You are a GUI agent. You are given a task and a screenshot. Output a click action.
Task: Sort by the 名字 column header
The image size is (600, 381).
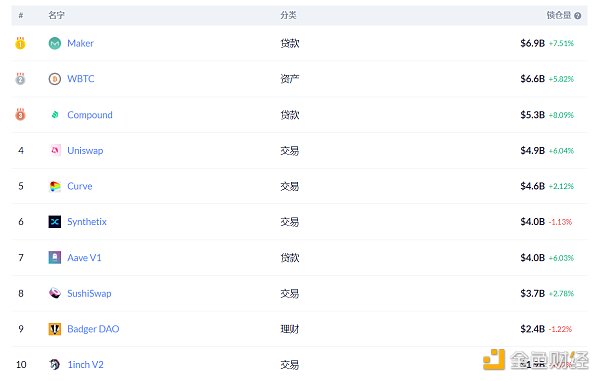point(56,15)
